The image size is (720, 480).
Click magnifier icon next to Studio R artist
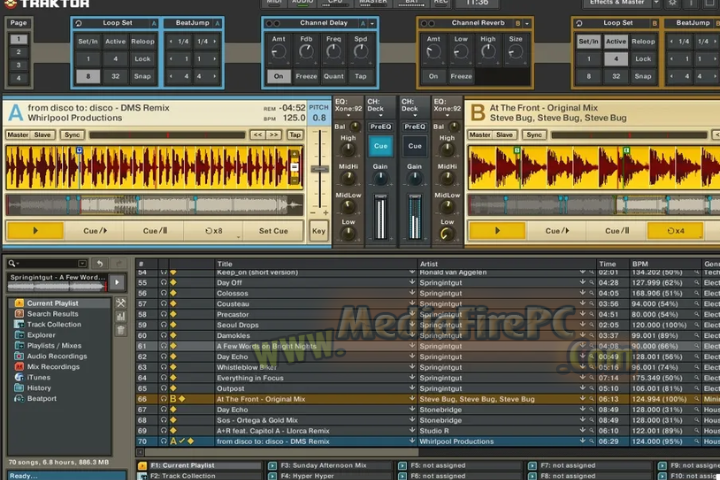click(x=591, y=431)
